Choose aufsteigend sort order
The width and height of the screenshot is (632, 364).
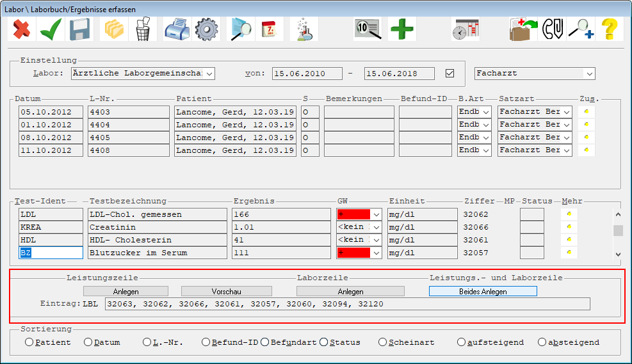[x=461, y=342]
